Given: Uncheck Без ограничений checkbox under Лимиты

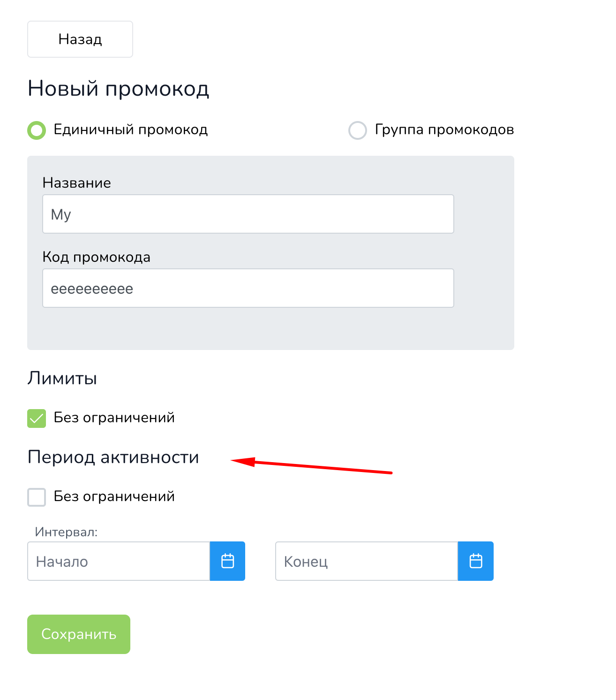Looking at the screenshot, I should 37,418.
